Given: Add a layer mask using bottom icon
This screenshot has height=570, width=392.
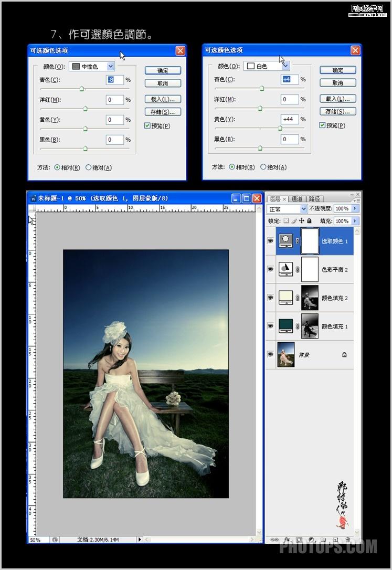Looking at the screenshot, I should [x=299, y=540].
